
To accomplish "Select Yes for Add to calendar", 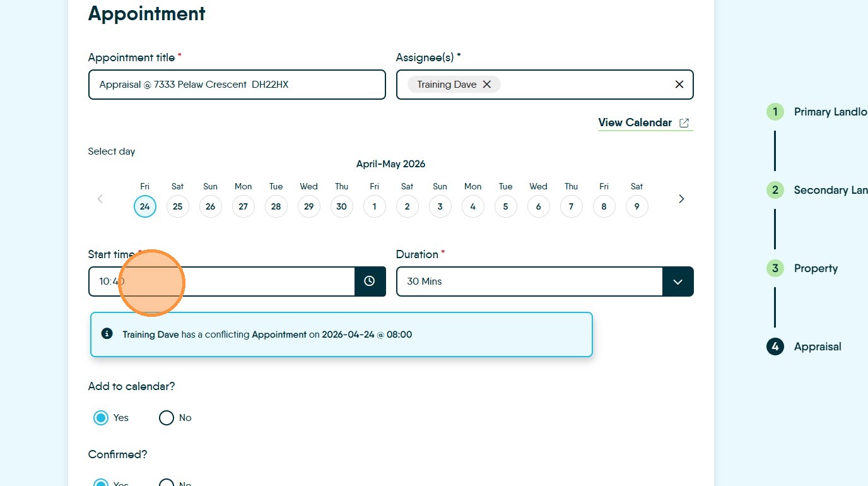I will [x=101, y=418].
